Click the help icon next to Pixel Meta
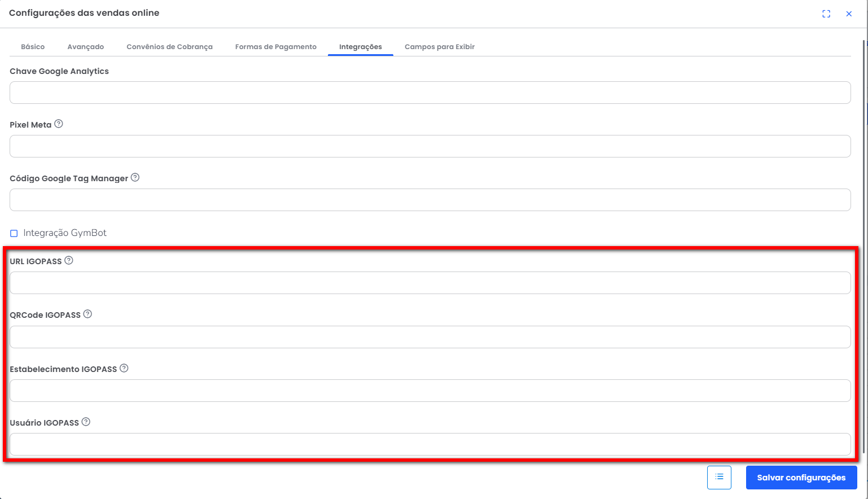868x499 pixels. point(59,124)
